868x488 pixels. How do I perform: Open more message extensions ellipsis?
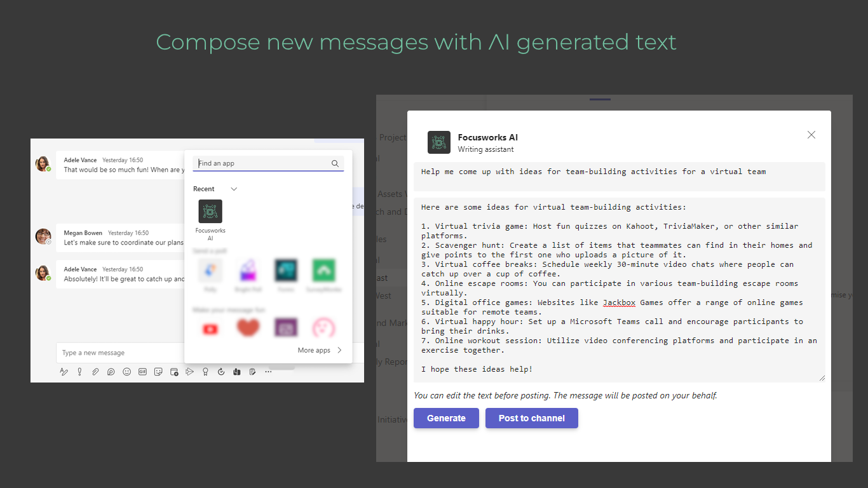tap(268, 372)
